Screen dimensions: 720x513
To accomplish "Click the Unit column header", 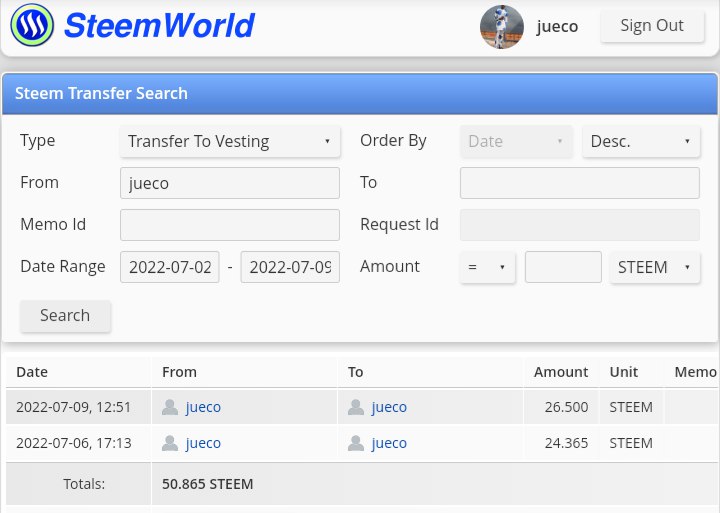I will (x=624, y=372).
